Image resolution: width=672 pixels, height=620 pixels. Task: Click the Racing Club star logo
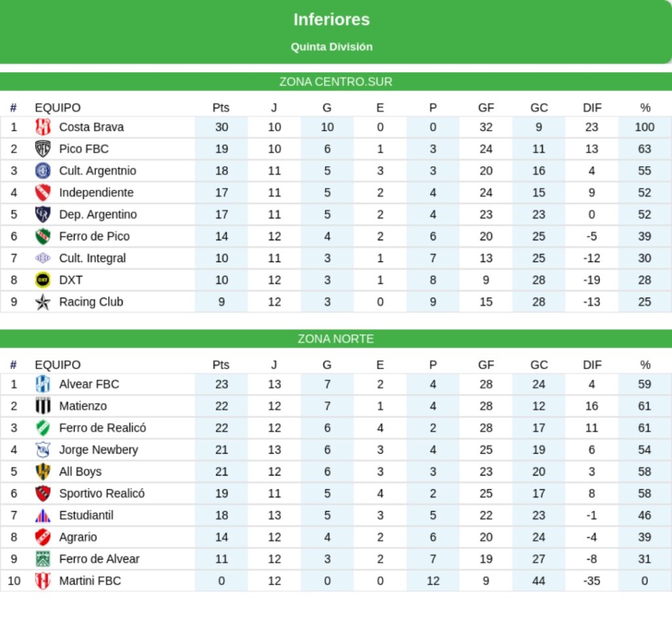pyautogui.click(x=43, y=302)
